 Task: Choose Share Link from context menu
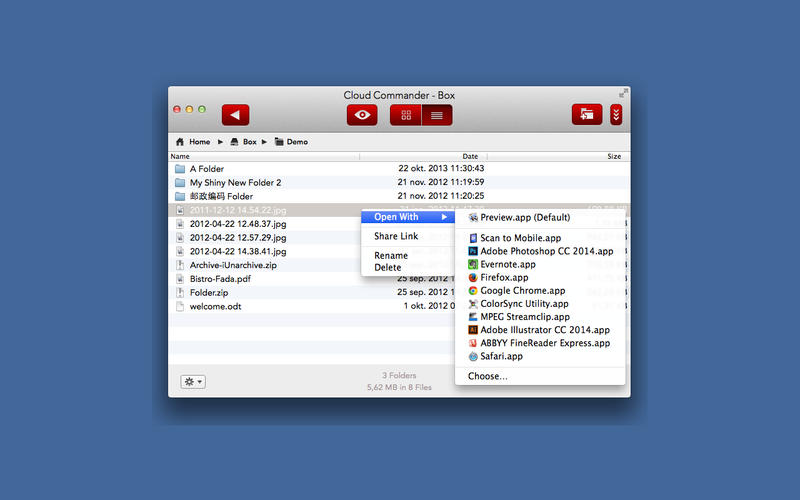click(396, 236)
